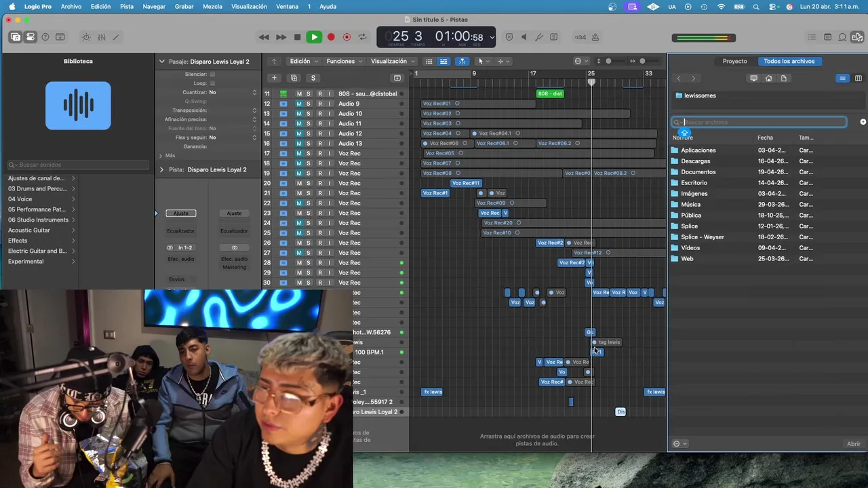Click the duplicate track icon
This screenshot has width=868, height=488.
(294, 78)
